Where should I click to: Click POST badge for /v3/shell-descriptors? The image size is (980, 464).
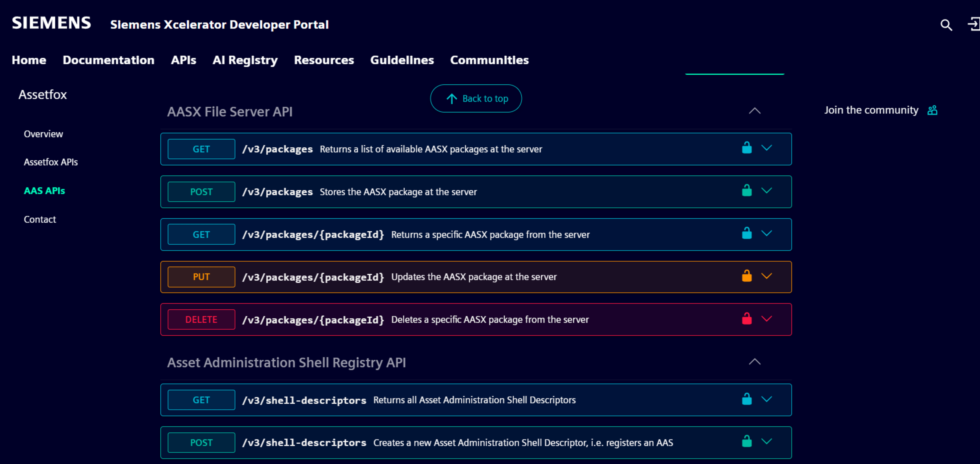pyautogui.click(x=201, y=443)
